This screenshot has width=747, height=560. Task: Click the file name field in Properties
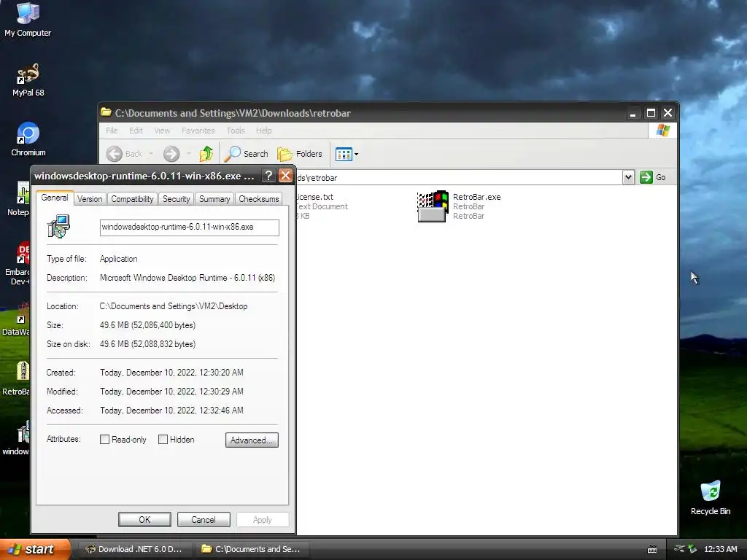click(189, 227)
